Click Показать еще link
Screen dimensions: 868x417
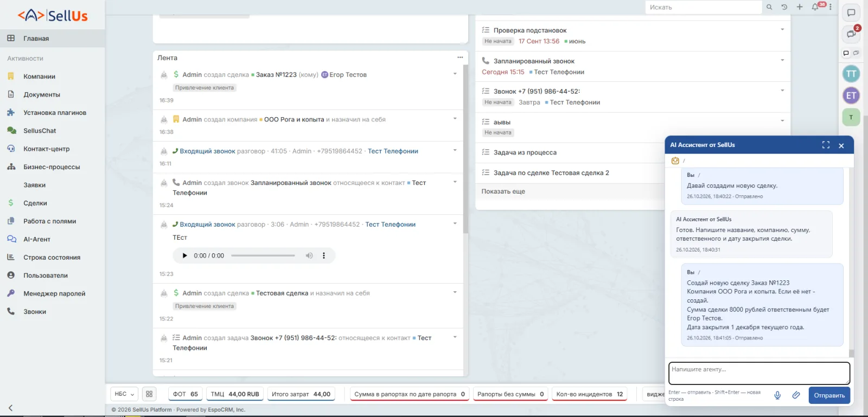tap(503, 191)
